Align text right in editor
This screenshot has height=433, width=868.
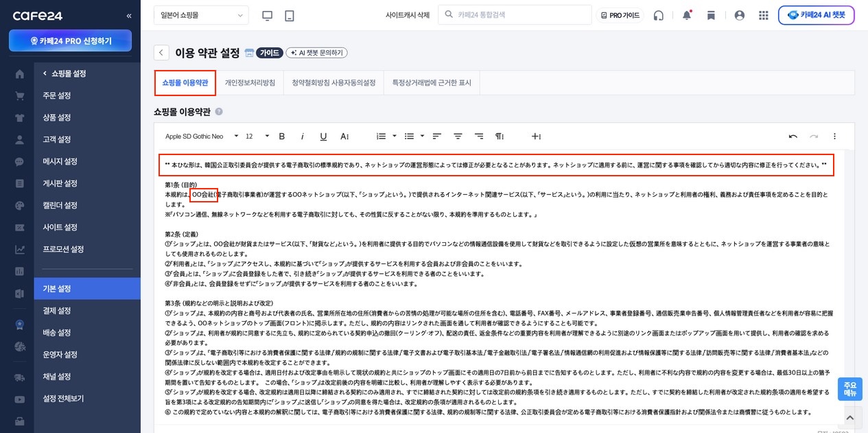tap(479, 137)
